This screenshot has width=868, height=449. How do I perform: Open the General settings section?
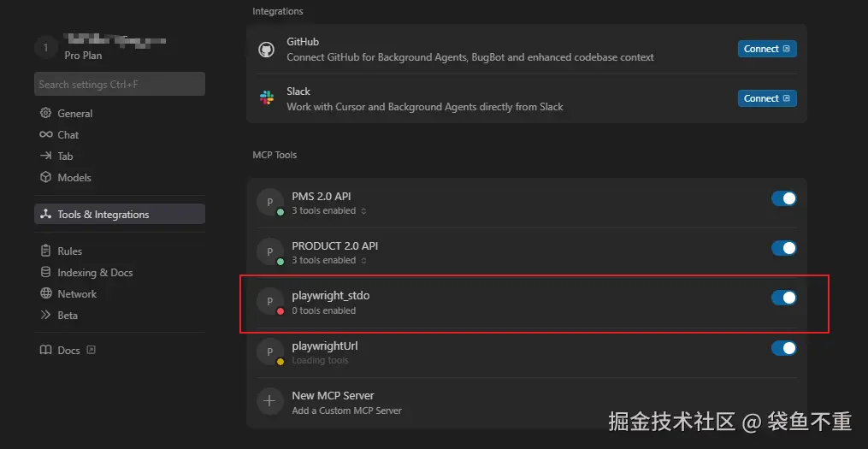coord(74,114)
